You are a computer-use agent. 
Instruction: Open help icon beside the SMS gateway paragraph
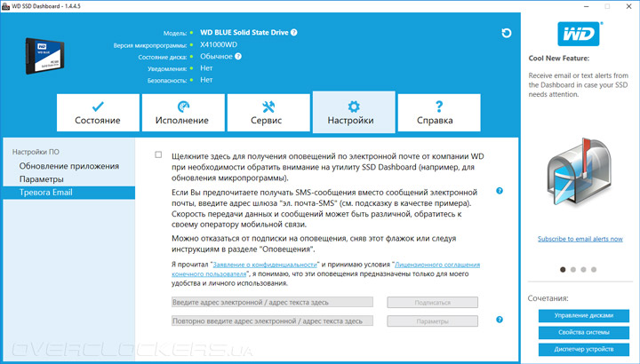click(500, 191)
